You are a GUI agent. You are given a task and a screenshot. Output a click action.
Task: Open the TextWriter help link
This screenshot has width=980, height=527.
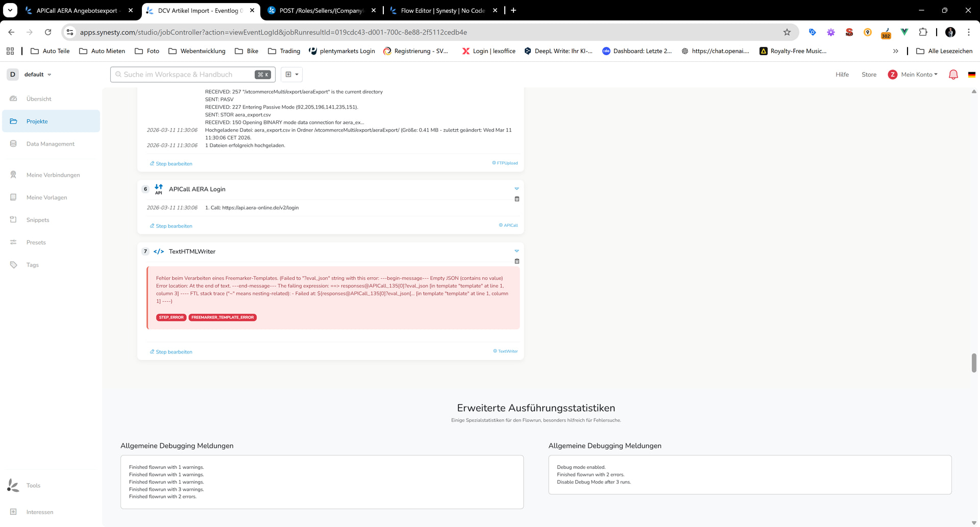[x=507, y=351]
